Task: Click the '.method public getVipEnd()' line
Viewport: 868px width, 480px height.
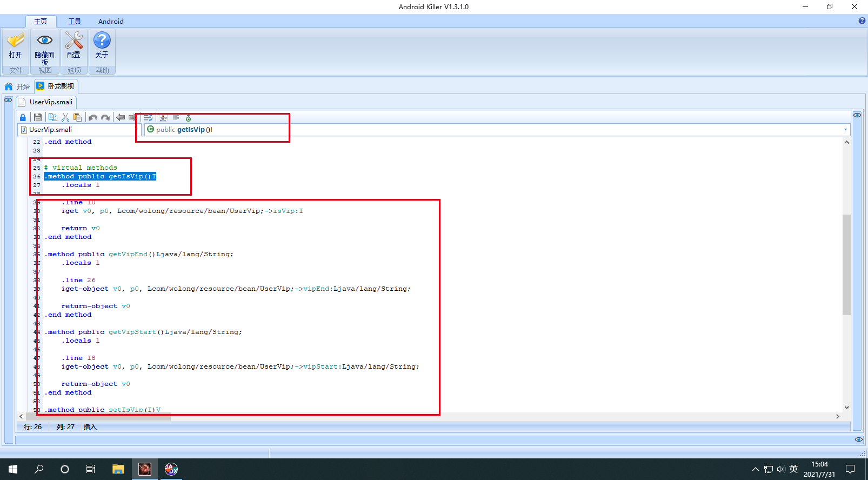Action: (x=139, y=254)
